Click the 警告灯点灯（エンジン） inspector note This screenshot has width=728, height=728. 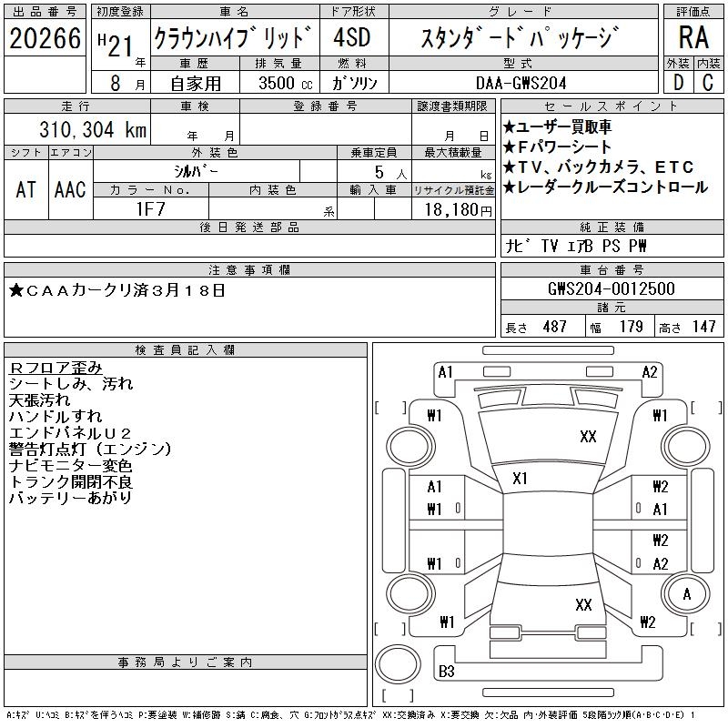(x=90, y=450)
